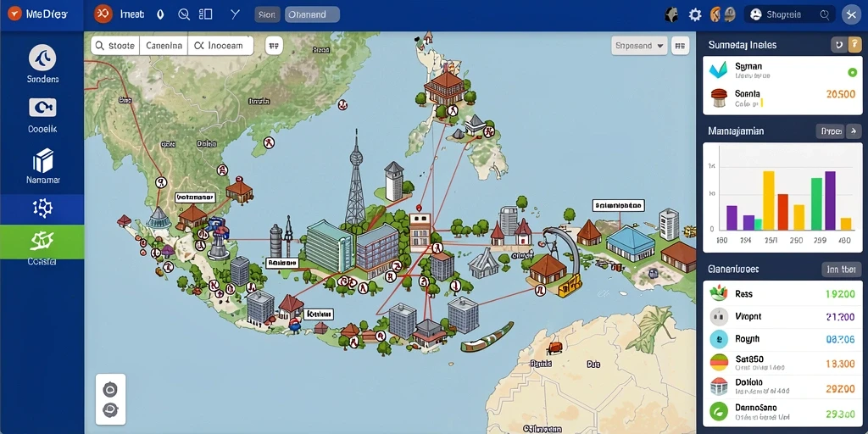
Task: Click the magnifier icon in top toolbar
Action: pos(184,15)
